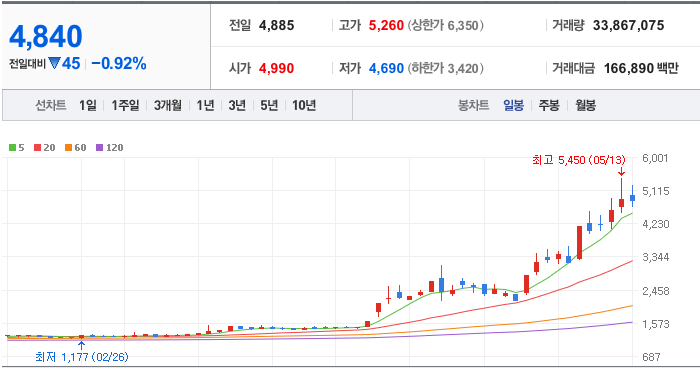Click the latest blue candle on the chart
Viewport: 700px width, 370px height.
pyautogui.click(x=633, y=197)
